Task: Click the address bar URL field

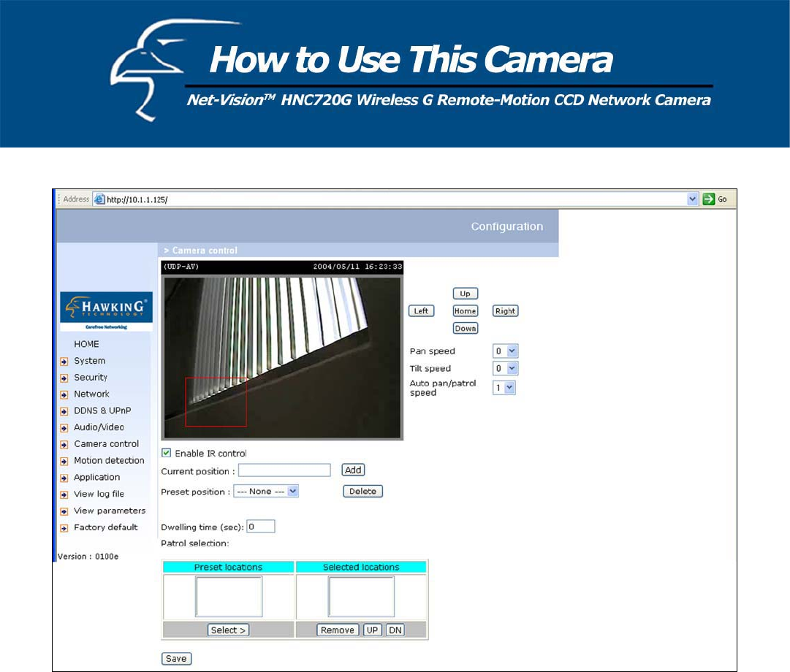Action: (395, 199)
